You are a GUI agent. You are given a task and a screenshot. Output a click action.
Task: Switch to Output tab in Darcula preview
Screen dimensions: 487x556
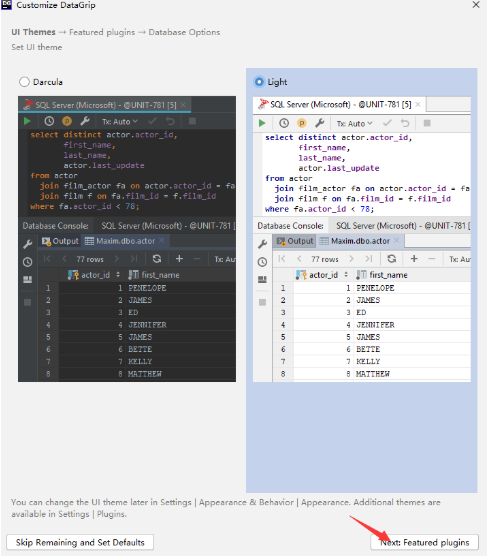tap(60, 241)
